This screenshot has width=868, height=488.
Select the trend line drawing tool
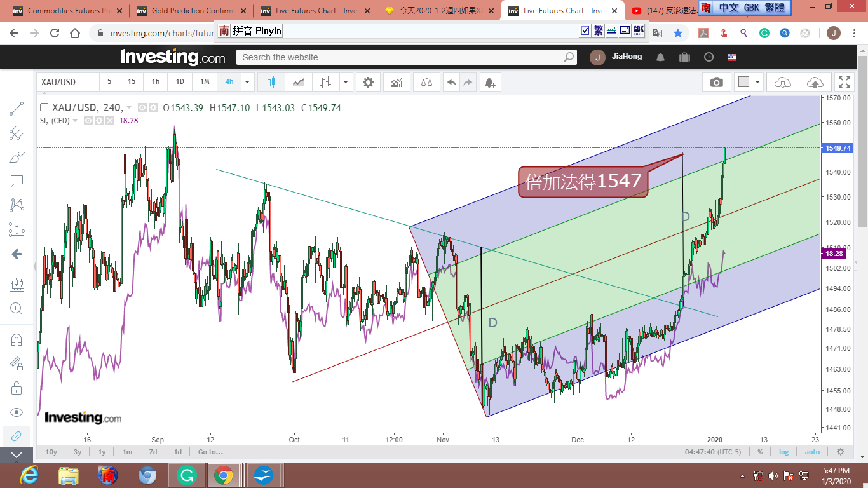(x=17, y=109)
